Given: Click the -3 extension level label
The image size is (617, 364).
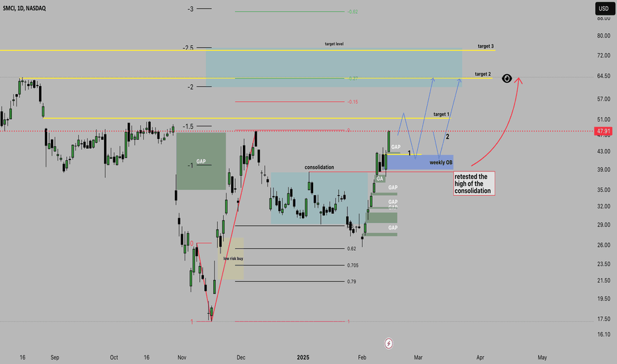Looking at the screenshot, I should point(191,9).
